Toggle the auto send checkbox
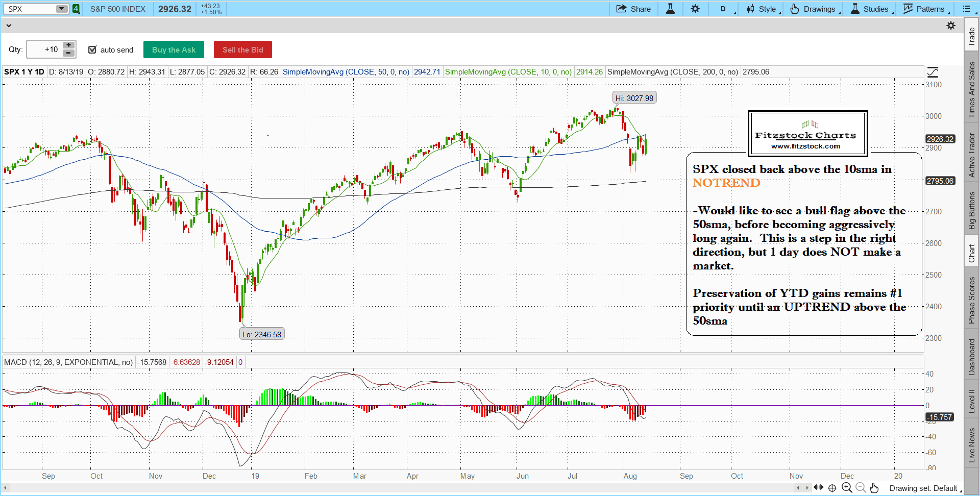This screenshot has height=496, width=980. click(x=92, y=49)
